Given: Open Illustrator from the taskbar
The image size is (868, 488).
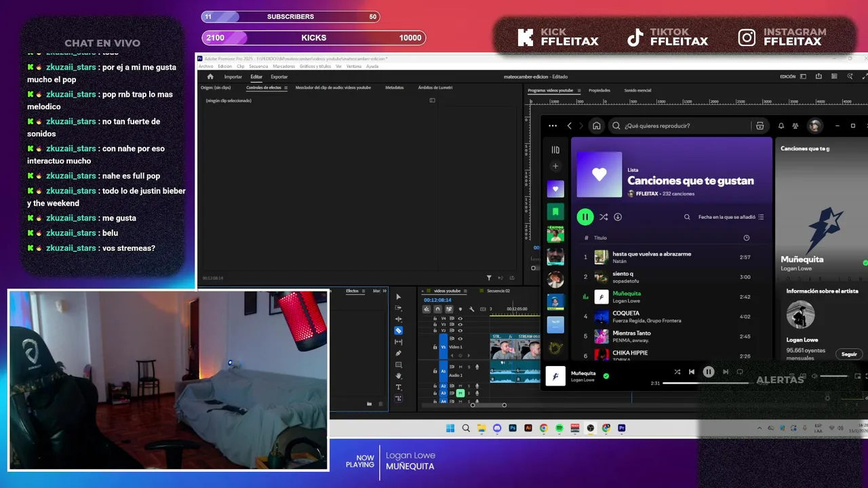Looking at the screenshot, I should point(528,428).
